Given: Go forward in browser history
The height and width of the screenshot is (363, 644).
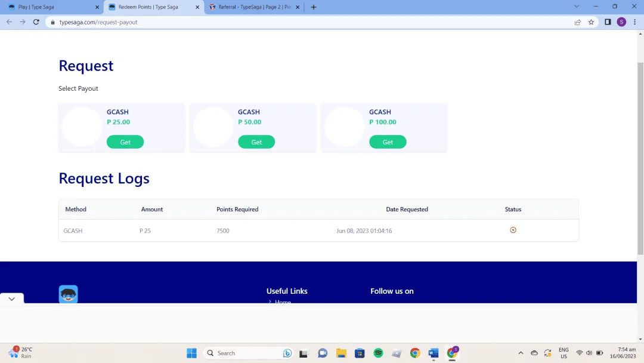Looking at the screenshot, I should pyautogui.click(x=23, y=22).
